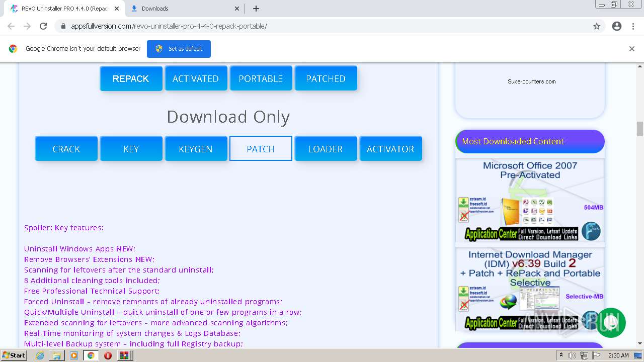Reload the current page
This screenshot has width=644, height=362.
43,26
